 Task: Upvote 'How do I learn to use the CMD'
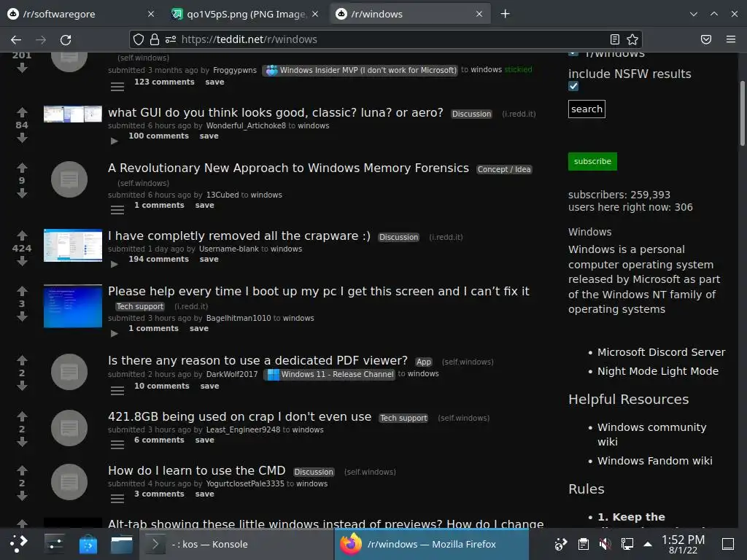click(22, 470)
